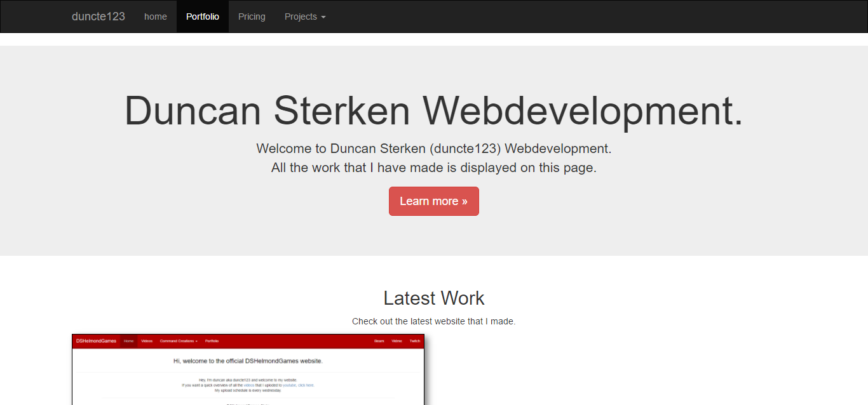Click the DSHelmondGames brand in the preview
This screenshot has width=868, height=405.
pos(95,341)
